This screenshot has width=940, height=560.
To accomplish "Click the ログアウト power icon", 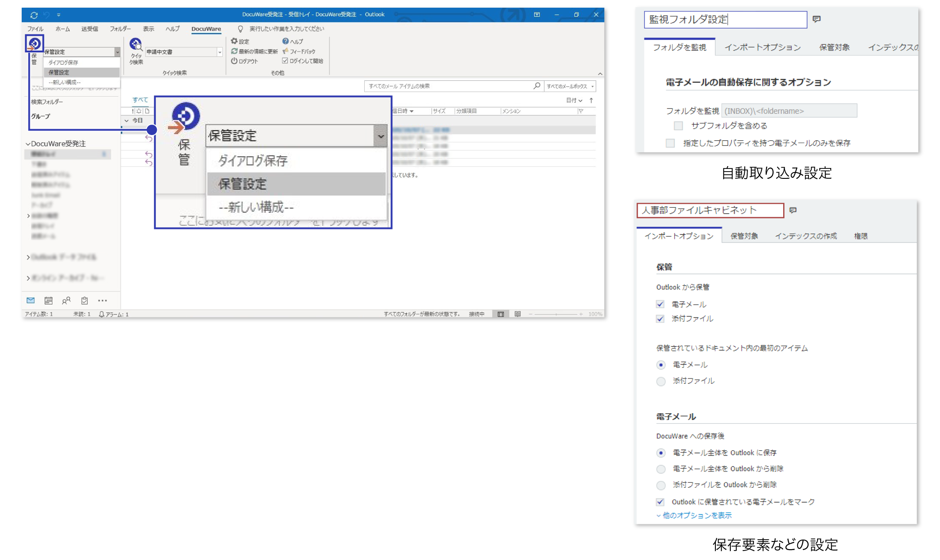I will click(x=234, y=61).
